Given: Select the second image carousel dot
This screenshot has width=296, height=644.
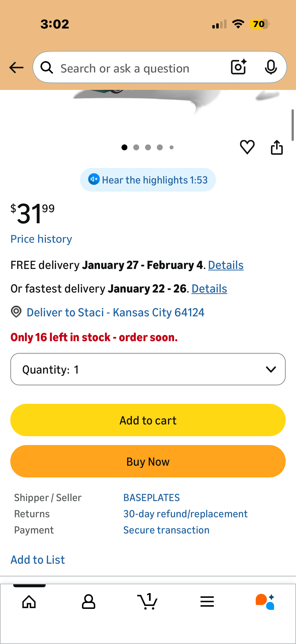Looking at the screenshot, I should (136, 148).
